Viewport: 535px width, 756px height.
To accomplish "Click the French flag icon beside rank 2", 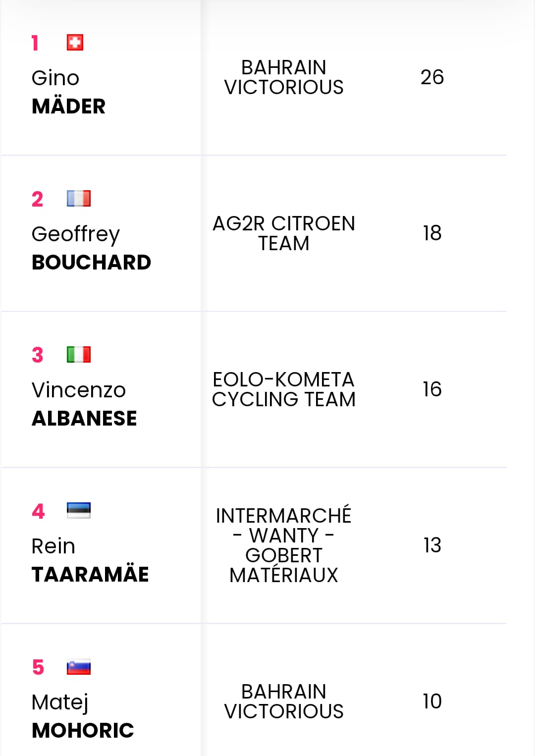I will [x=79, y=199].
